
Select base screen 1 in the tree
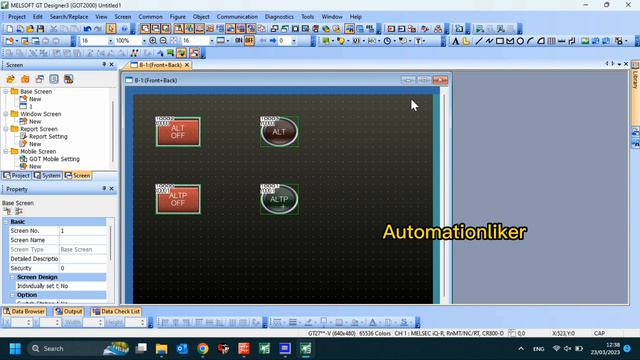click(31, 107)
